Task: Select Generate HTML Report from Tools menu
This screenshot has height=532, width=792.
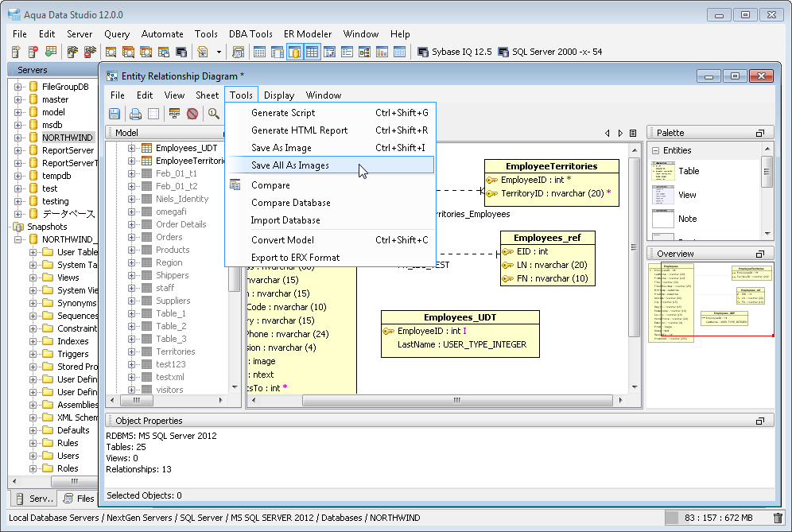Action: [299, 130]
